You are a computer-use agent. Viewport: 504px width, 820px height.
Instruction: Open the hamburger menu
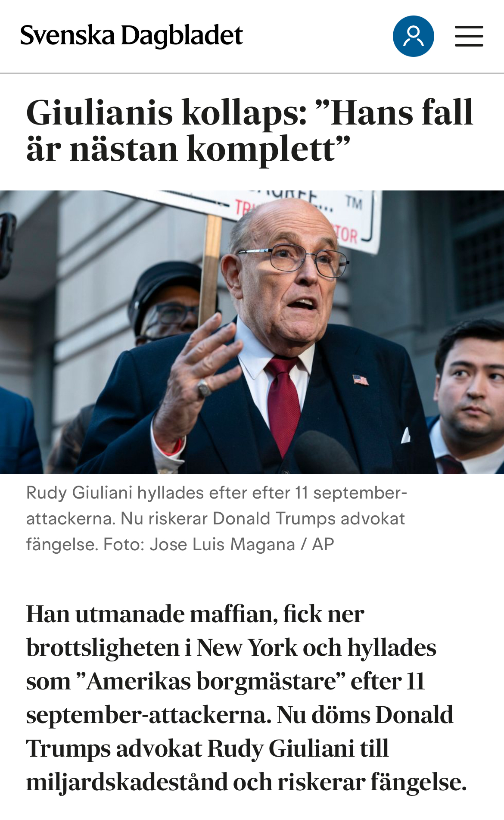point(469,36)
